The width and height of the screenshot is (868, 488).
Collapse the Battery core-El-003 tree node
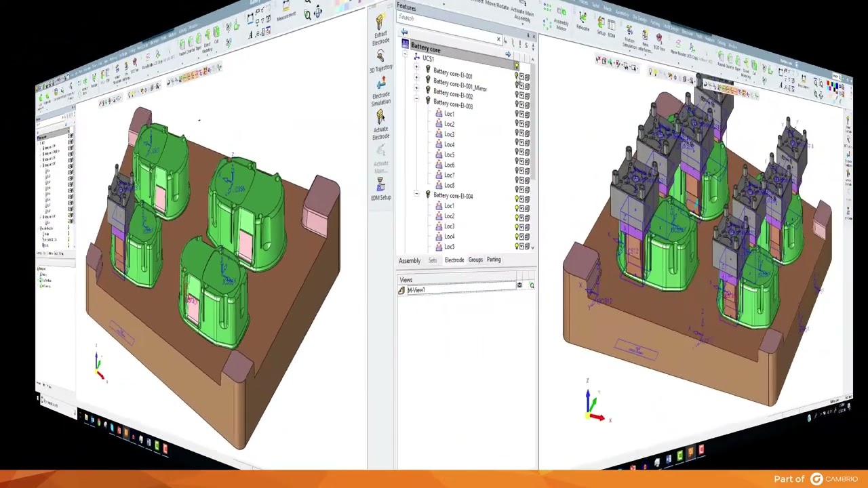pos(416,99)
